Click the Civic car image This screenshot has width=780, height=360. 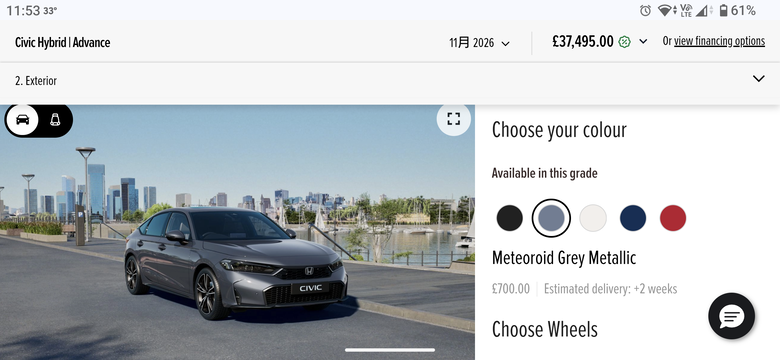tap(236, 263)
